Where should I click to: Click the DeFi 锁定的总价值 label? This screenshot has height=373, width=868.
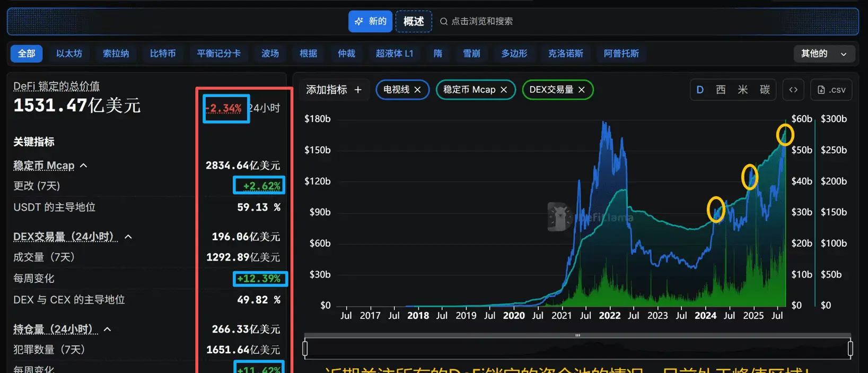point(56,86)
